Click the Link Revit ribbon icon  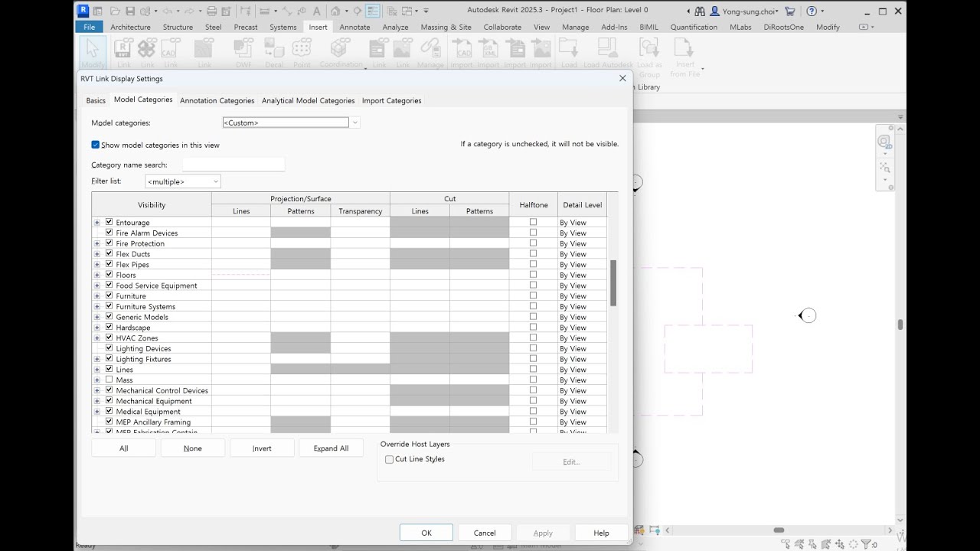coord(123,53)
